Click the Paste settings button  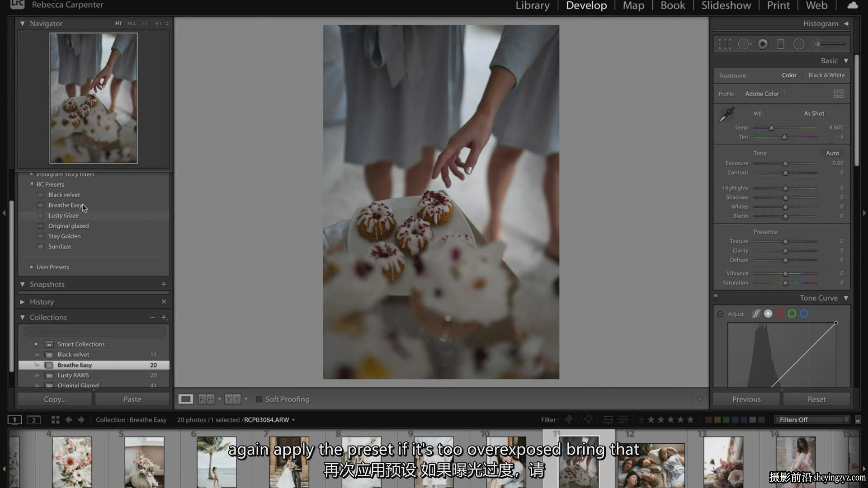132,399
